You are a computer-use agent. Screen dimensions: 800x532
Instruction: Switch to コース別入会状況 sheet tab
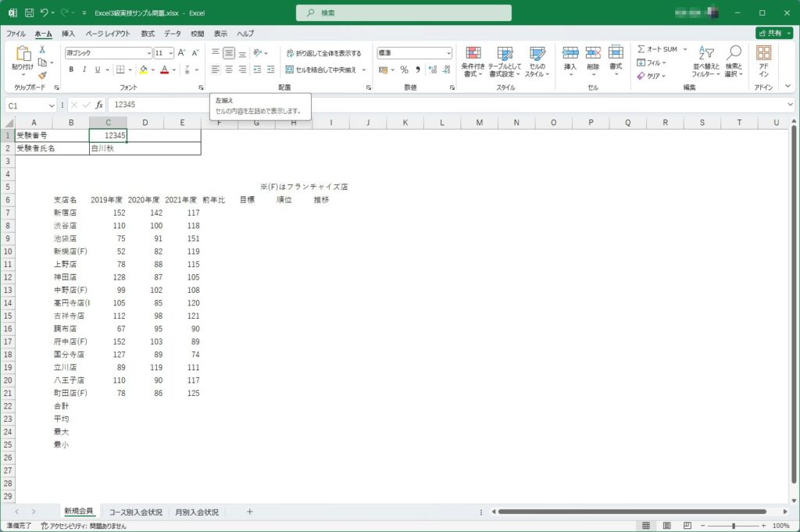point(136,512)
